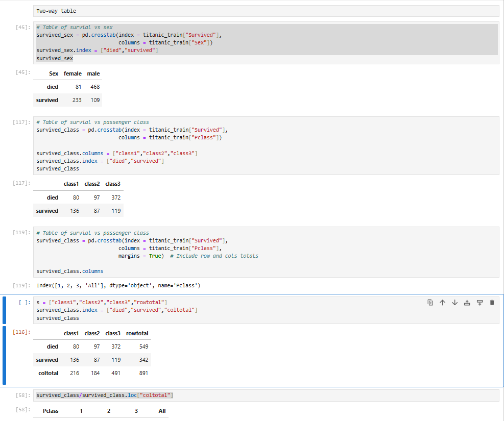Click value 233 in sex table
Screen dimensions: 504x421
[77, 100]
